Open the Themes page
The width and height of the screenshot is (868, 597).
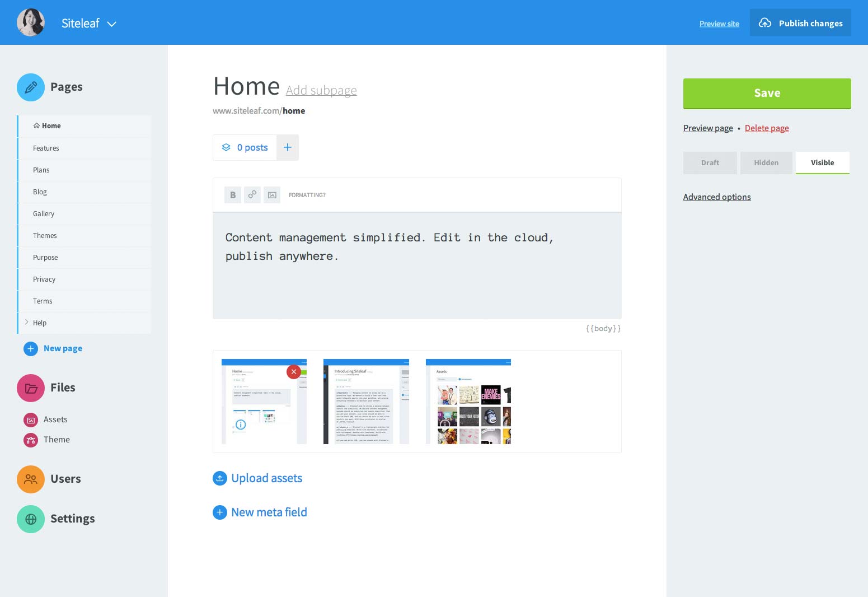tap(85, 236)
